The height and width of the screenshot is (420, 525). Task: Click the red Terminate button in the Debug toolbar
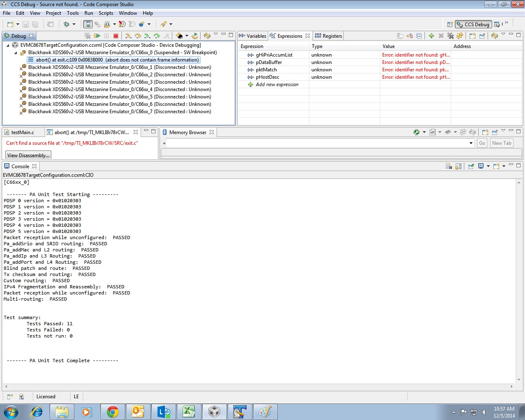tap(116, 36)
